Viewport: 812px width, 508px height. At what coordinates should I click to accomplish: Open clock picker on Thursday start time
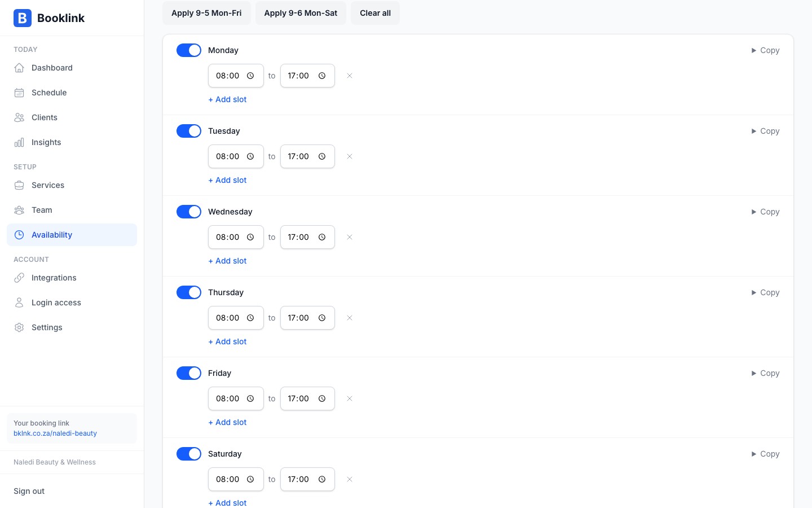[x=250, y=318]
